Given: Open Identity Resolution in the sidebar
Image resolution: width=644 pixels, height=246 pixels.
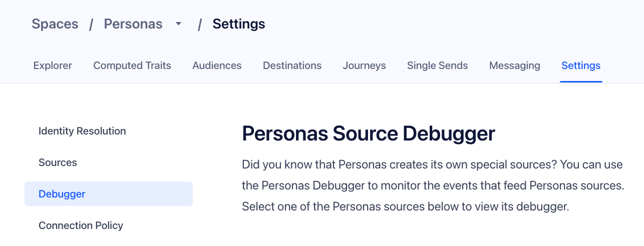Looking at the screenshot, I should coord(82,131).
